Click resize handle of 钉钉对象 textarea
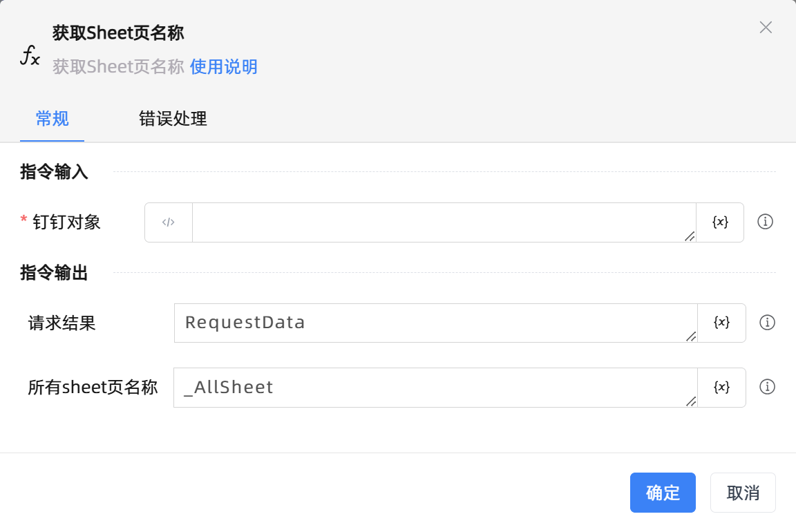The width and height of the screenshot is (796, 532). [x=690, y=236]
